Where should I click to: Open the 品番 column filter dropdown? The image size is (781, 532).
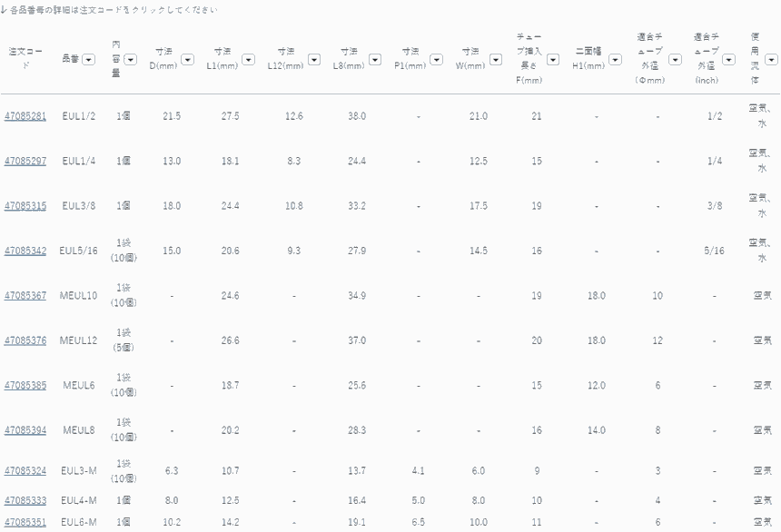tap(88, 59)
